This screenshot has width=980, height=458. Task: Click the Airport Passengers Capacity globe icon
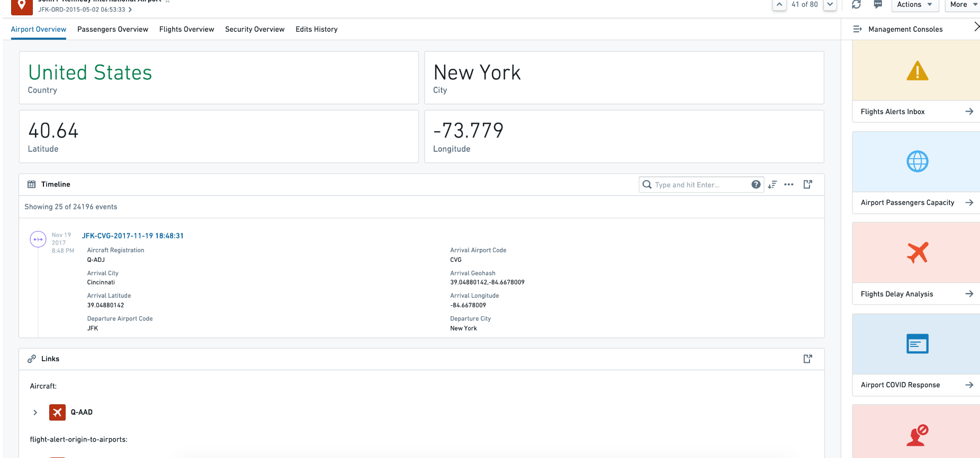917,162
